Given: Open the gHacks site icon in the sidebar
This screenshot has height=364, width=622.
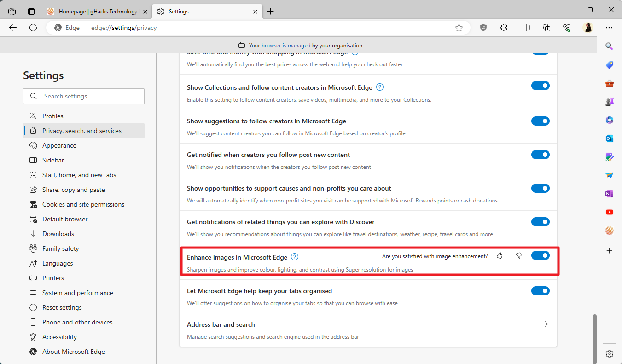Looking at the screenshot, I should (610, 231).
